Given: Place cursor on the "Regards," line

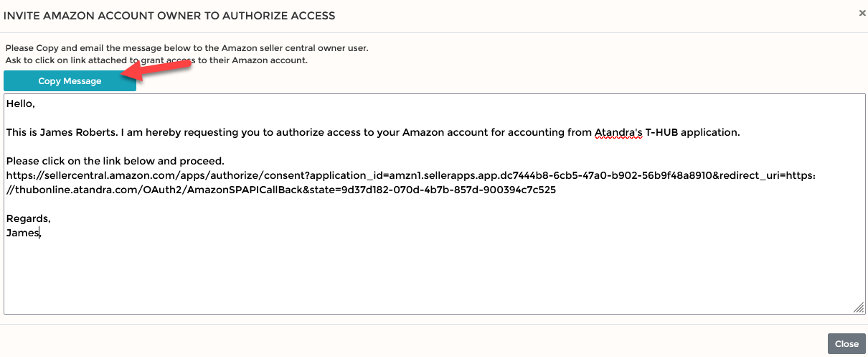Looking at the screenshot, I should tap(28, 218).
